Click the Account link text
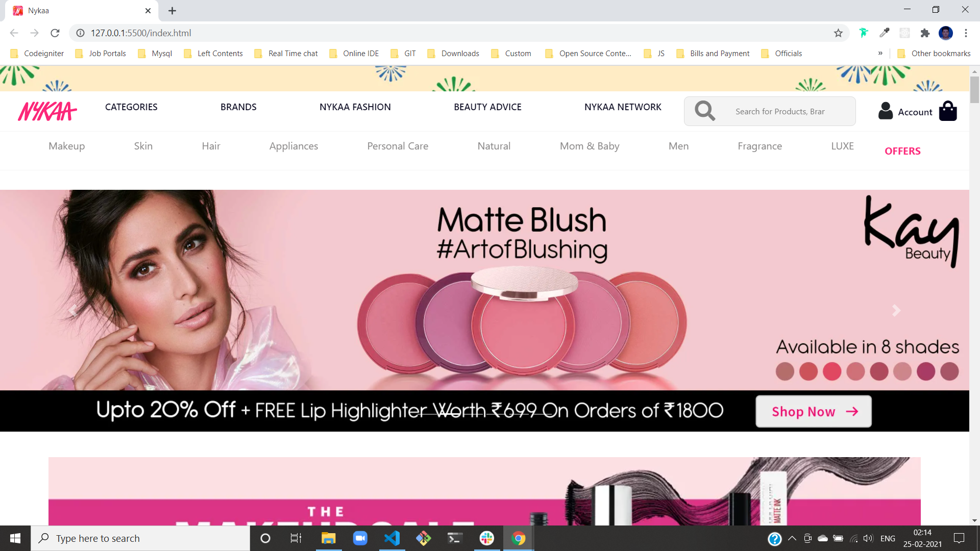Image resolution: width=980 pixels, height=551 pixels. coord(915,112)
